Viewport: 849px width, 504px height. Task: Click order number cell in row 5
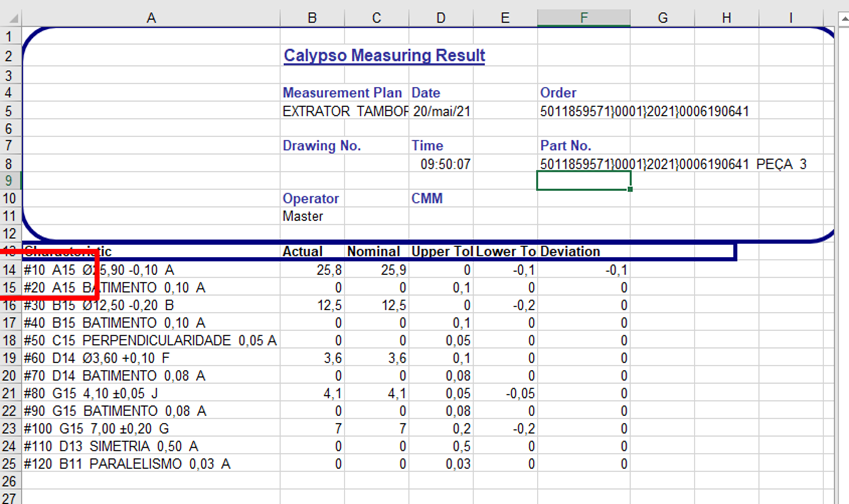coord(644,112)
